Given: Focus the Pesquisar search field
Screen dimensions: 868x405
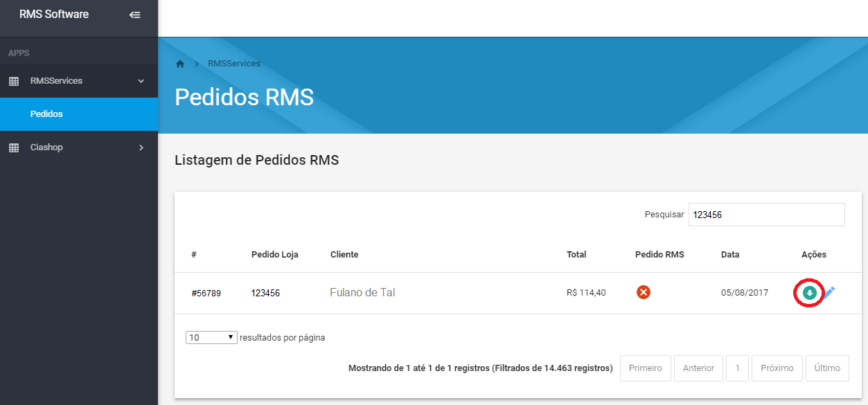Looking at the screenshot, I should [766, 215].
